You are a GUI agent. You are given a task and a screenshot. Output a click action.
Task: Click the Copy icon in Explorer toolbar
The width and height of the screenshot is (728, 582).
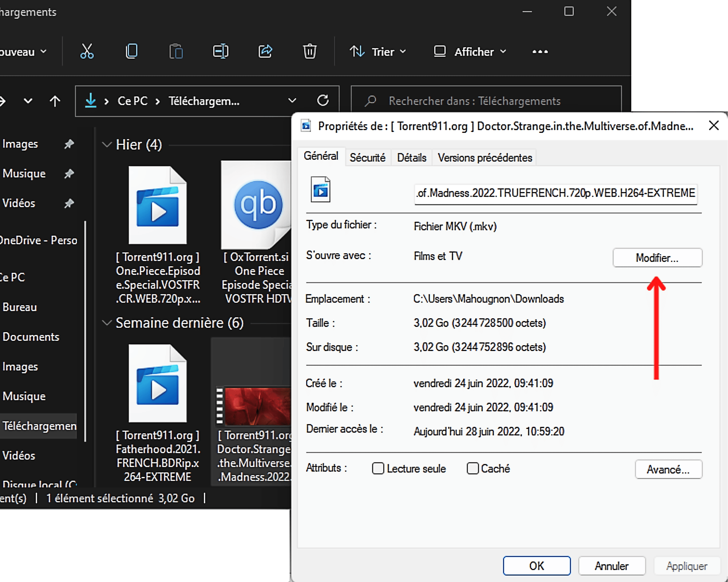[x=131, y=51]
